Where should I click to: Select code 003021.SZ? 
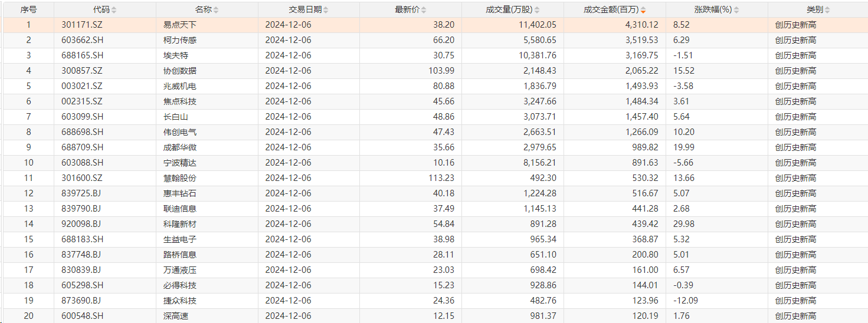[x=82, y=86]
